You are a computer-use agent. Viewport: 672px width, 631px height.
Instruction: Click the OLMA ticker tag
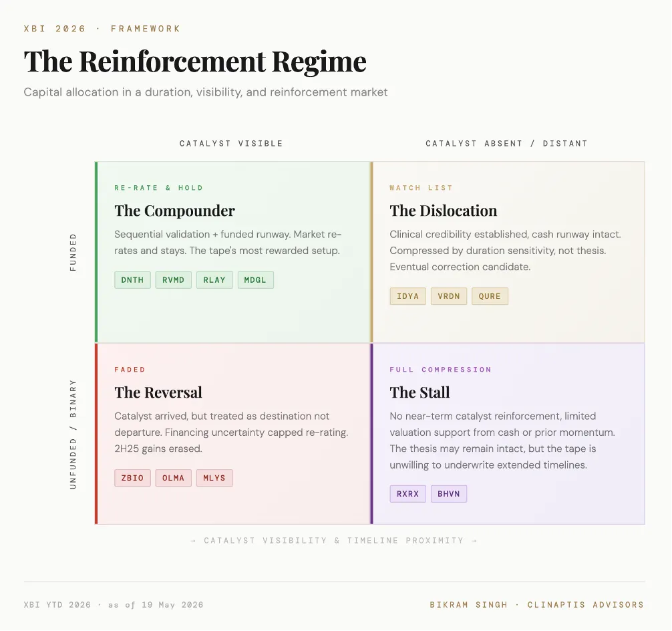(x=174, y=479)
